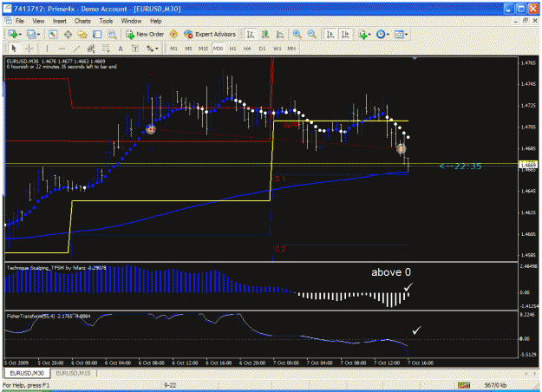Expand the Periods clock dropdown arrow
The height and width of the screenshot is (392, 542).
click(x=388, y=35)
